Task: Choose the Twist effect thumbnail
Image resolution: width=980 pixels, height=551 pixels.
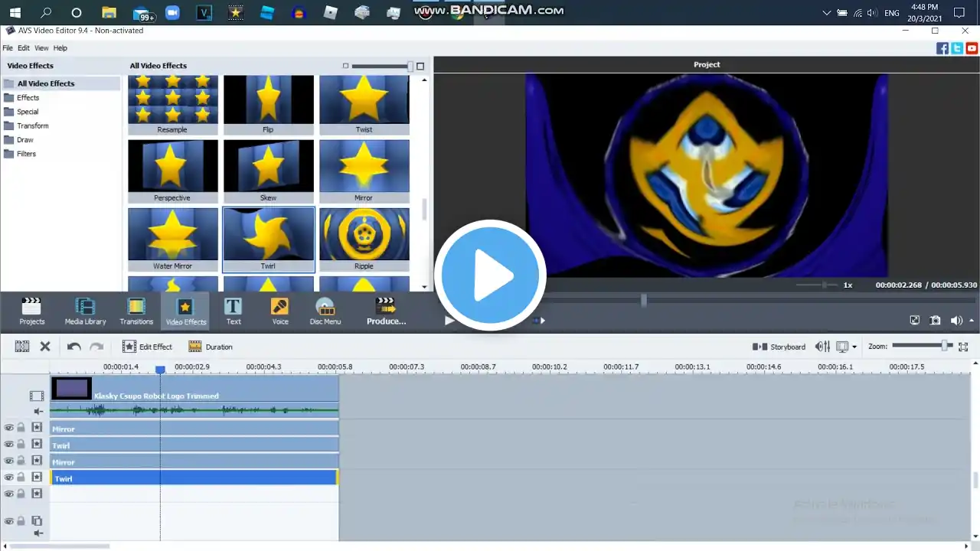Action: click(x=364, y=105)
